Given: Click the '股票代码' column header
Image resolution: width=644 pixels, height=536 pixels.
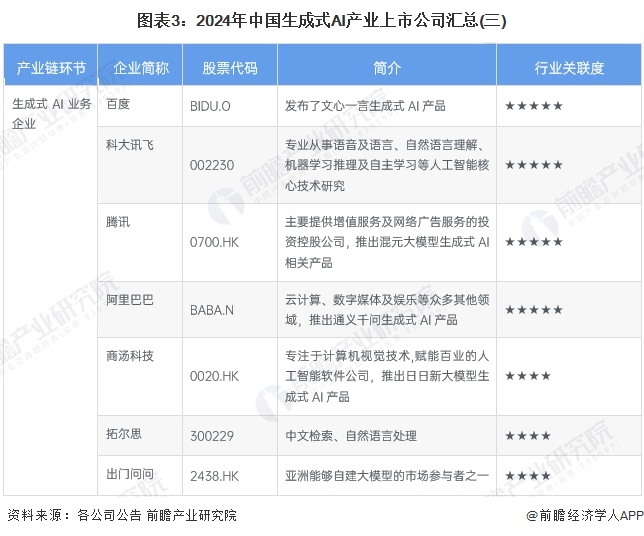Looking at the screenshot, I should (x=230, y=68).
